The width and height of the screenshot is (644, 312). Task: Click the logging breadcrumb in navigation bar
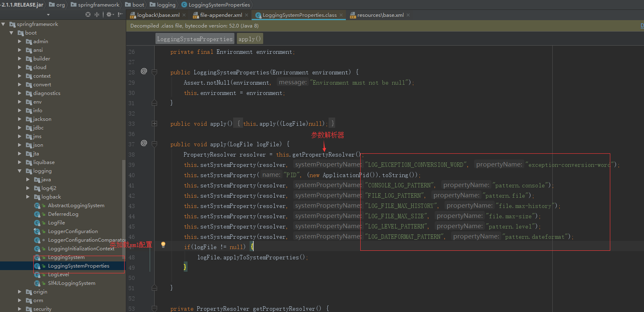(x=162, y=5)
